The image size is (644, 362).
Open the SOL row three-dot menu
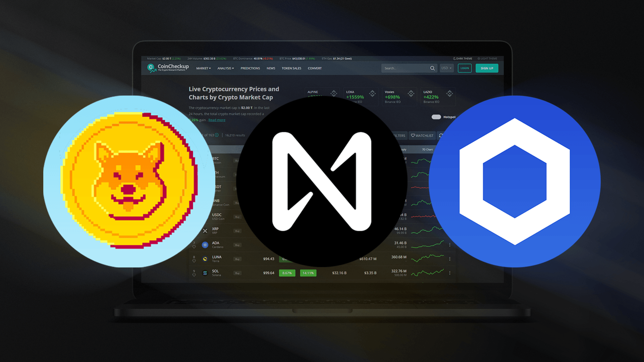pos(450,273)
